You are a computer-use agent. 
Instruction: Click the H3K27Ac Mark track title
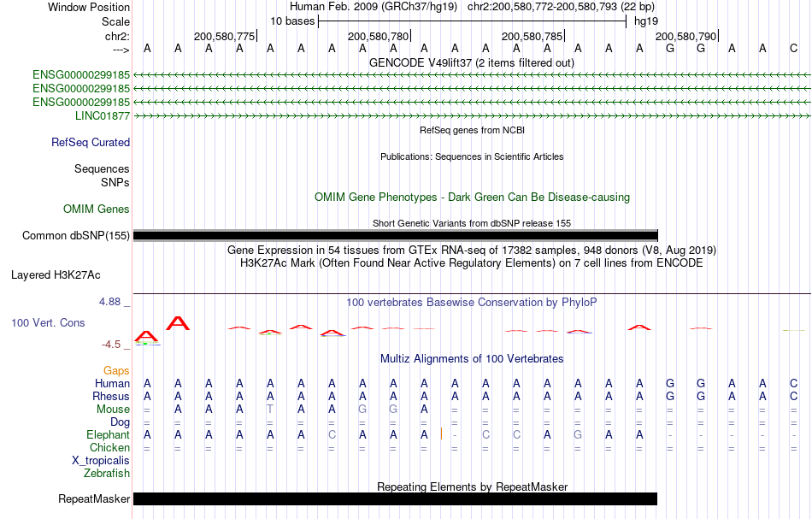[472, 263]
